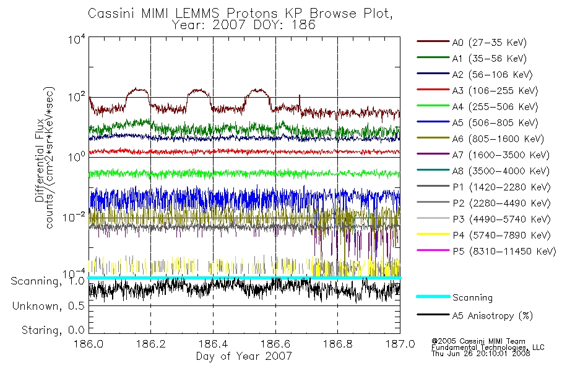This screenshot has height=371, width=588.
Task: Click the Thu Jun 26 20:10:01 2008 timestamp
Action: 481,354
